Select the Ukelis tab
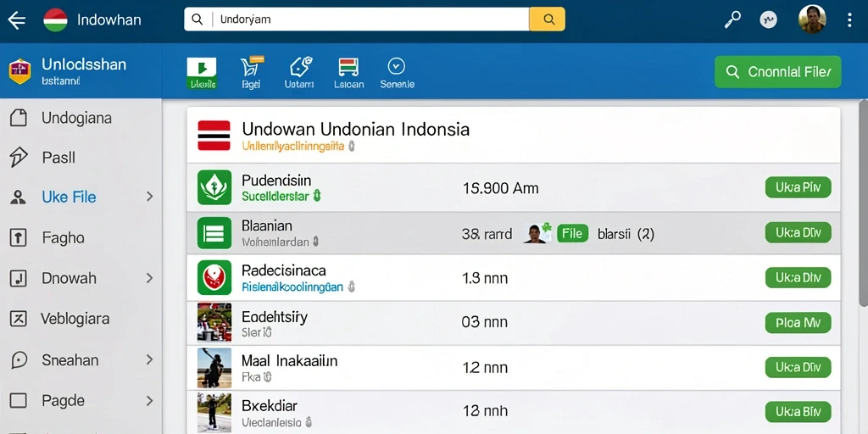This screenshot has height=434, width=868. click(202, 73)
